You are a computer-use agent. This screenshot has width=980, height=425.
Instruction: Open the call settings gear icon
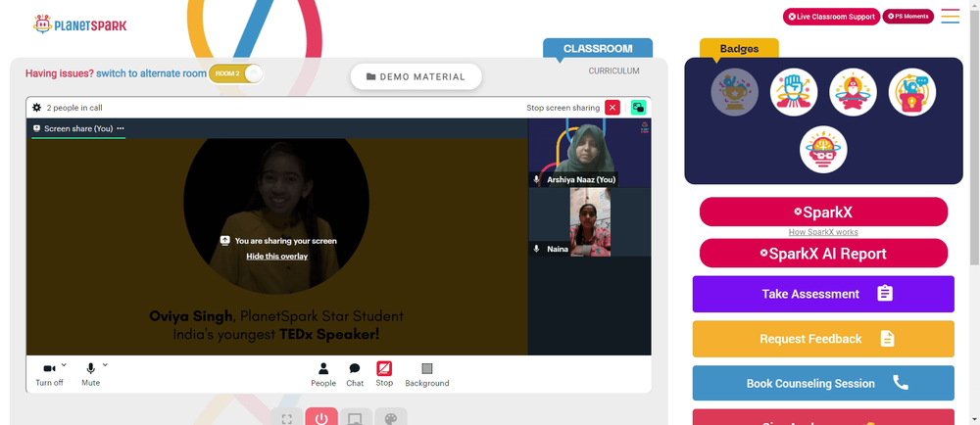[37, 108]
